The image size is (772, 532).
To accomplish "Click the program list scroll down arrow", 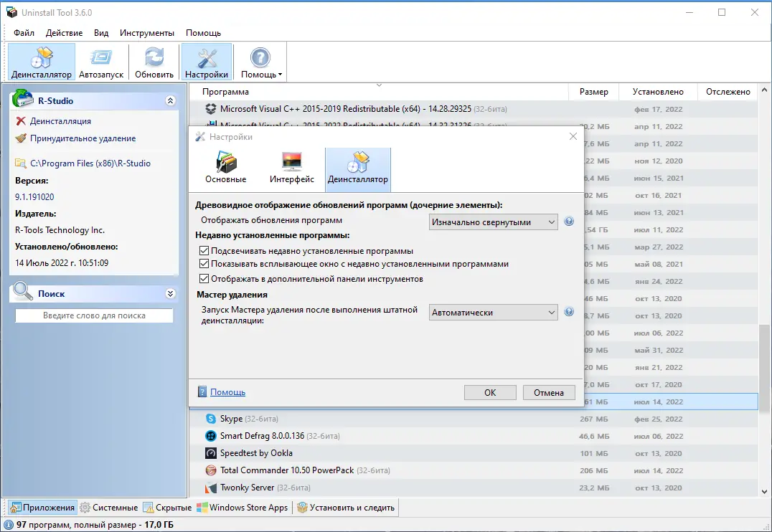I will pos(764,491).
